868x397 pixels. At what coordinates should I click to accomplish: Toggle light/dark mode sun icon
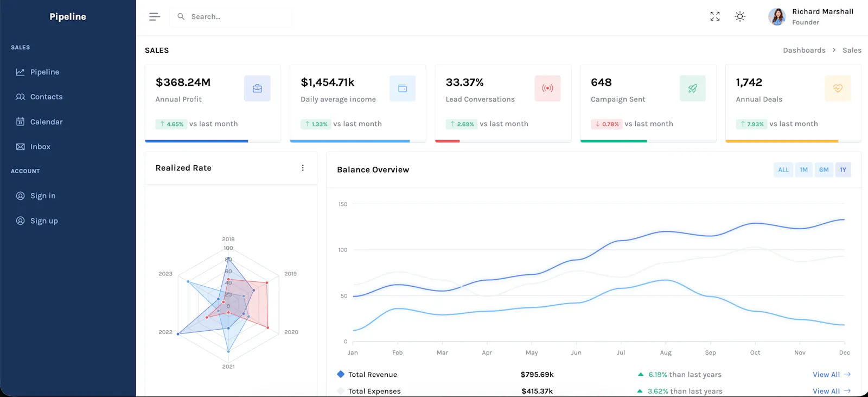coord(740,16)
